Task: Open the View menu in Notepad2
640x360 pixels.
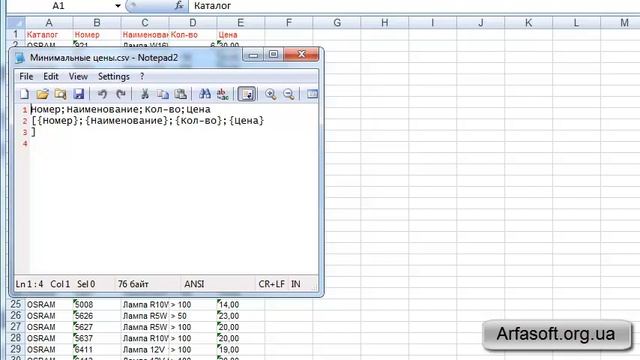Action: 78,76
